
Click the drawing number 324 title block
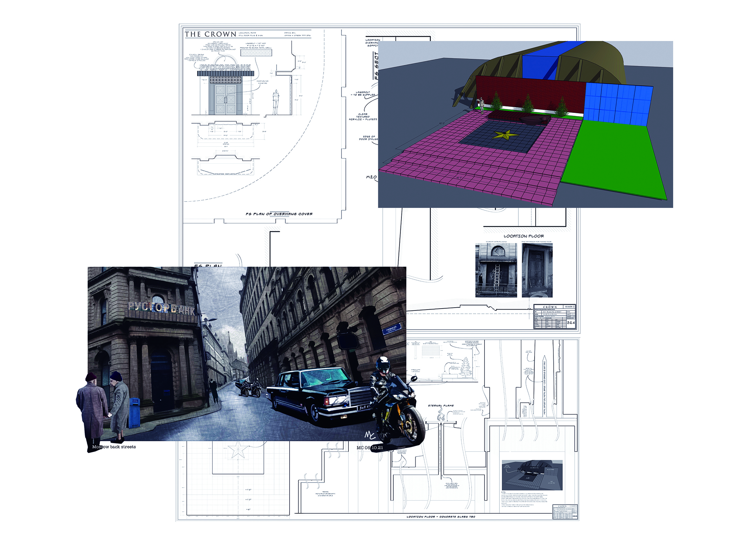[570, 322]
